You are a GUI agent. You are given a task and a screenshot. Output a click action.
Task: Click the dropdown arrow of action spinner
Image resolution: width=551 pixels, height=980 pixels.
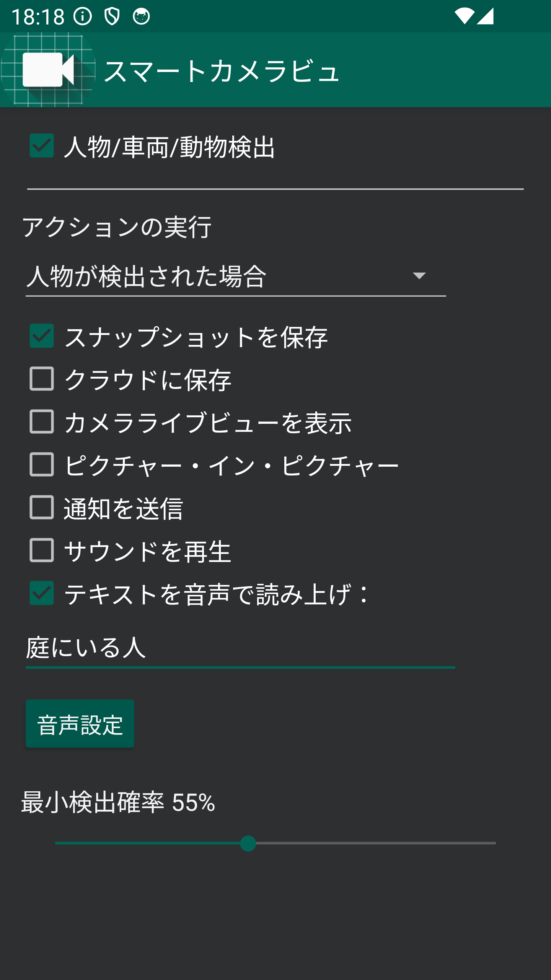pos(419,276)
